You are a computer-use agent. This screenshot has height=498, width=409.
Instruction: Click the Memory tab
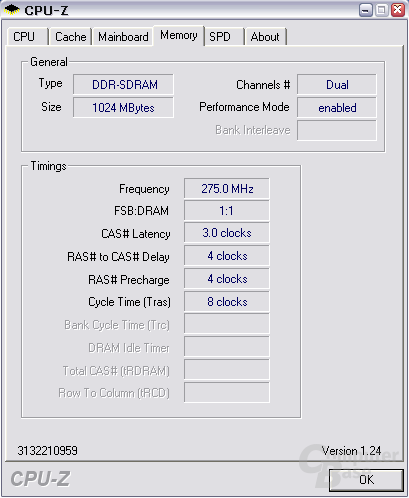pos(178,35)
